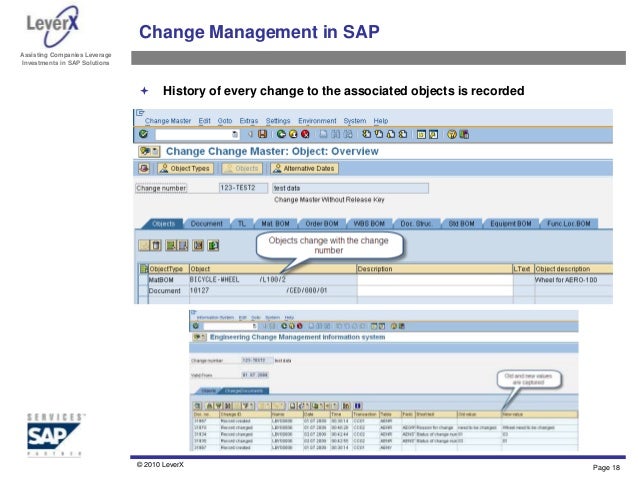Screen dimensions: 638x479
Task: Select the Objects tab in Change Master
Action: point(163,223)
